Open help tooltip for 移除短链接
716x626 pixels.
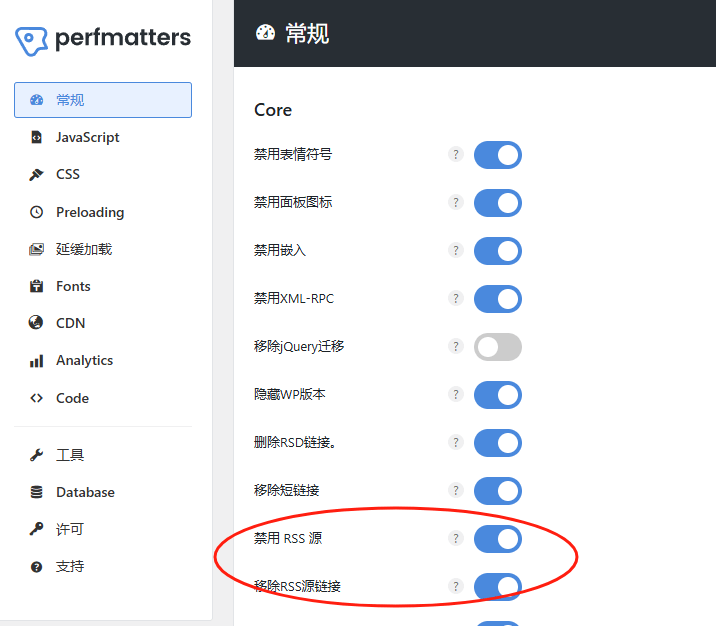[456, 490]
